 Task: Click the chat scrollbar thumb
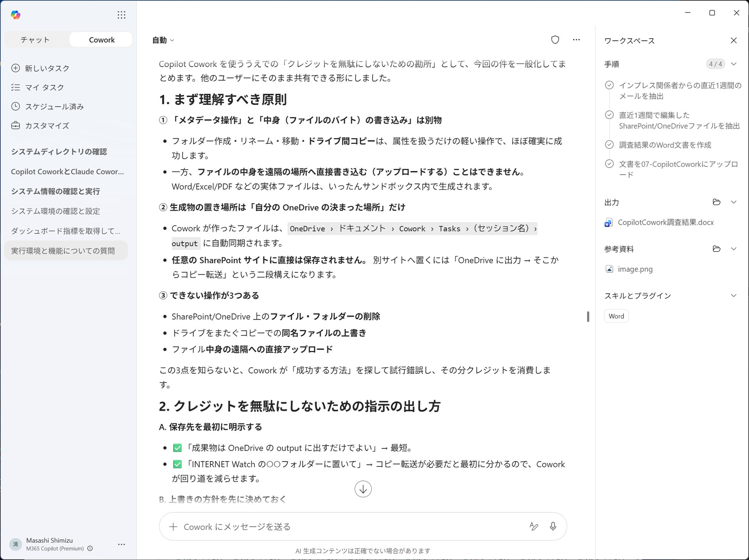pyautogui.click(x=588, y=316)
